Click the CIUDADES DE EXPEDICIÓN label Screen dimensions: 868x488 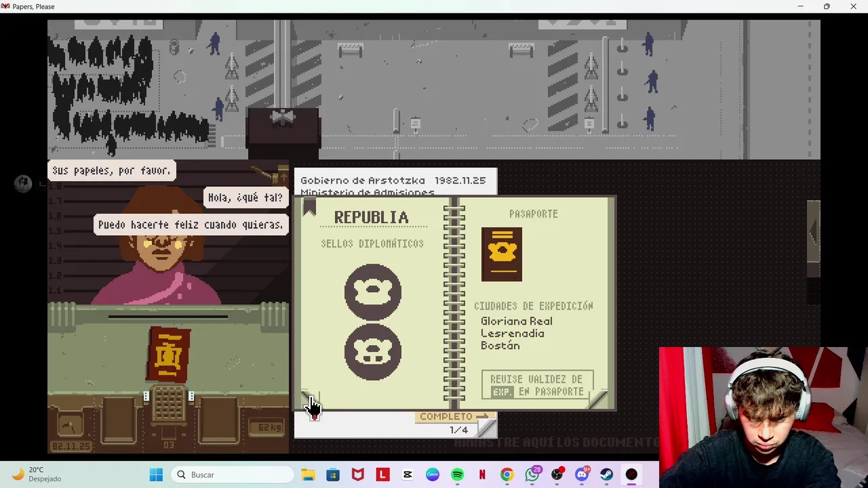[x=534, y=306]
